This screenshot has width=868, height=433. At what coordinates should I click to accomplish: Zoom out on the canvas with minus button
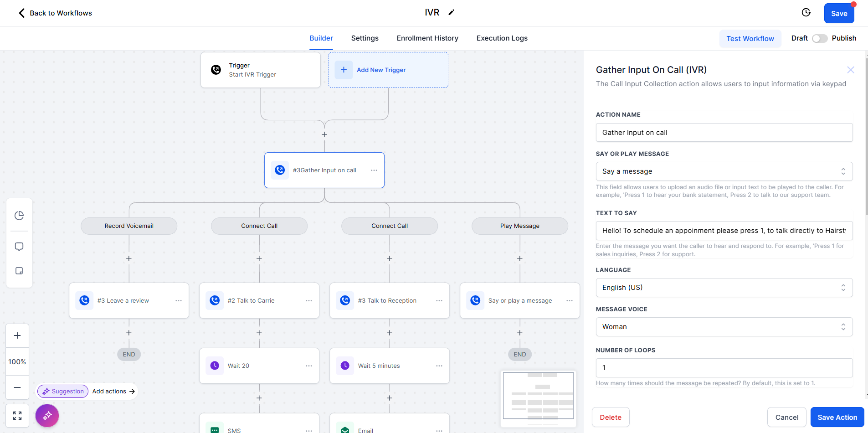tap(17, 387)
